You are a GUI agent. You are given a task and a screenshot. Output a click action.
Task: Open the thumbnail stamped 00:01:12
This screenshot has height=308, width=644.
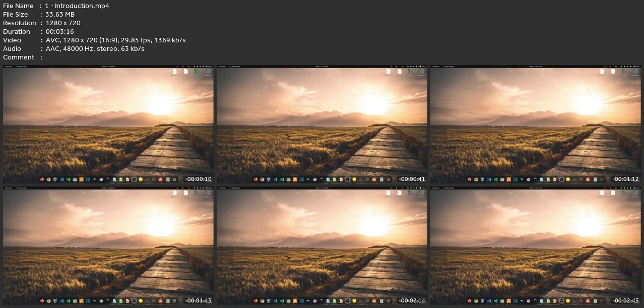click(x=536, y=125)
